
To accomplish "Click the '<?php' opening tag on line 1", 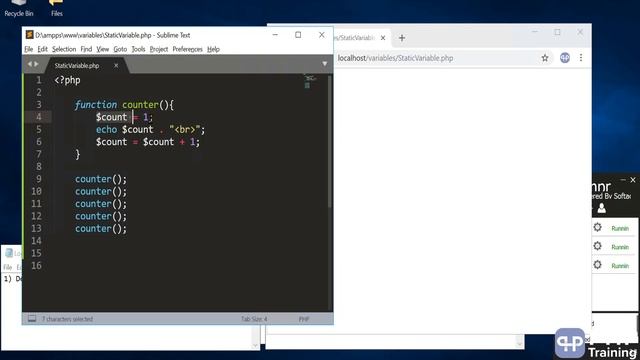I will coord(67,80).
